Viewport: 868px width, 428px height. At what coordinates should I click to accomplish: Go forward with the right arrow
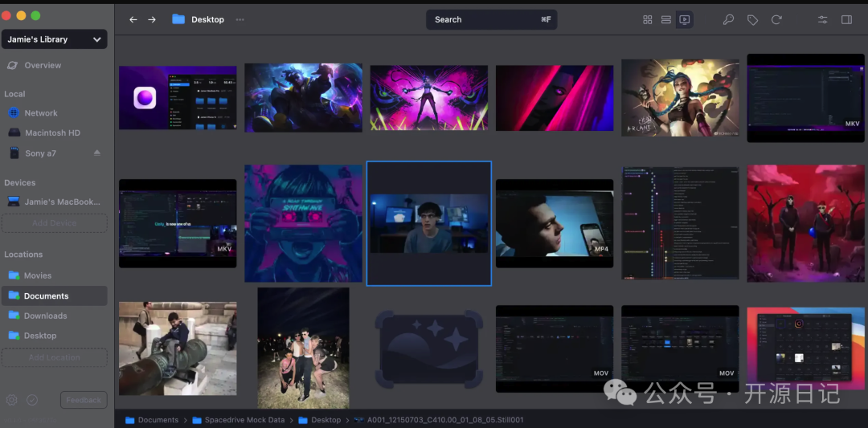click(152, 19)
